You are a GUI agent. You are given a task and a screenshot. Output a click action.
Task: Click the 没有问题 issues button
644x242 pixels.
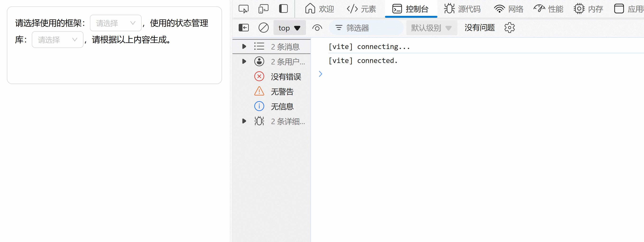pos(479,27)
